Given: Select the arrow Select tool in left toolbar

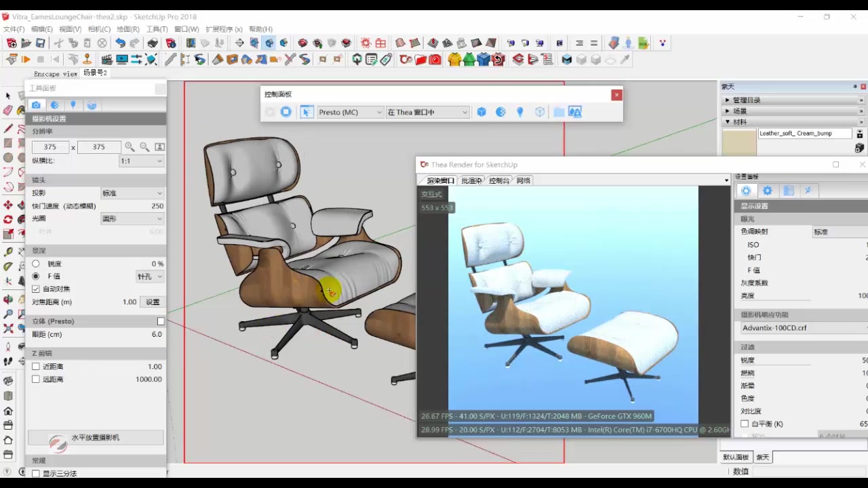Looking at the screenshot, I should (8, 96).
